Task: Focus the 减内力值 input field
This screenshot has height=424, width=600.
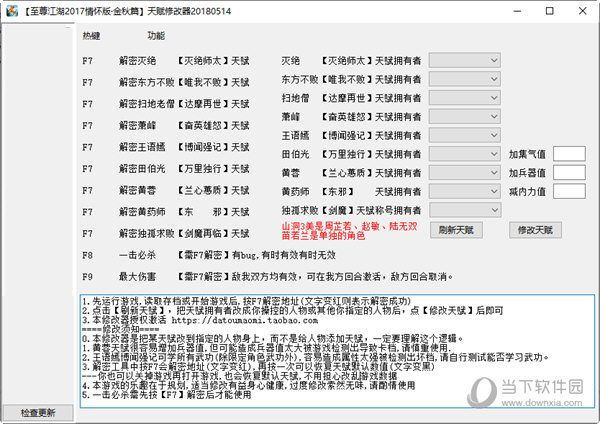Action: pyautogui.click(x=569, y=191)
